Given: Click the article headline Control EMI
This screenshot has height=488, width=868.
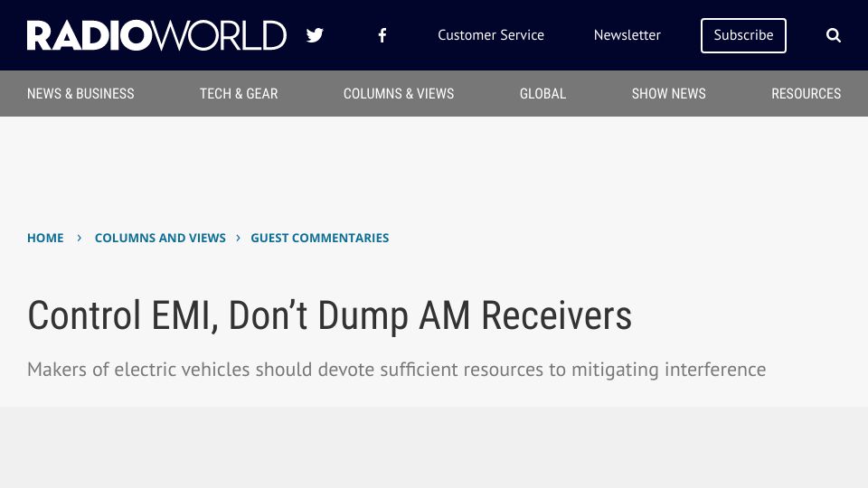Looking at the screenshot, I should point(329,316).
